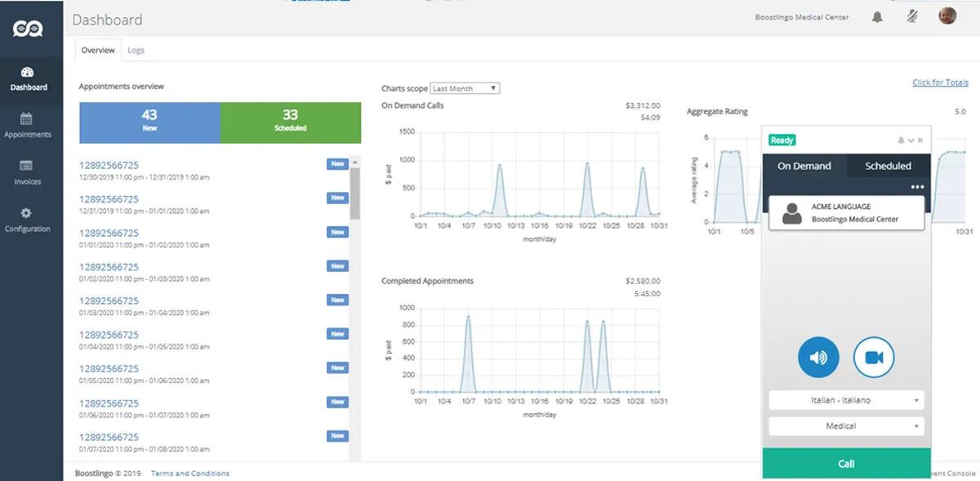Image resolution: width=980 pixels, height=481 pixels.
Task: Open the Italian - italiano language dropdown
Action: pos(846,400)
